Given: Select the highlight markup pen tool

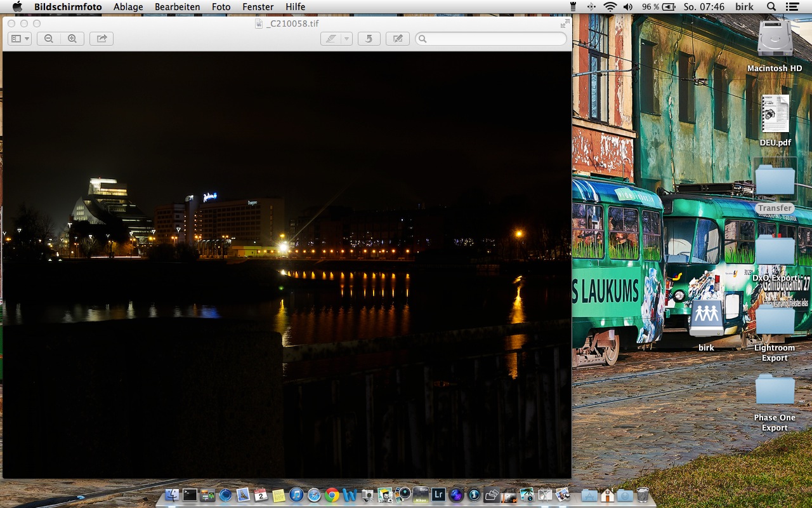Looking at the screenshot, I should point(331,39).
